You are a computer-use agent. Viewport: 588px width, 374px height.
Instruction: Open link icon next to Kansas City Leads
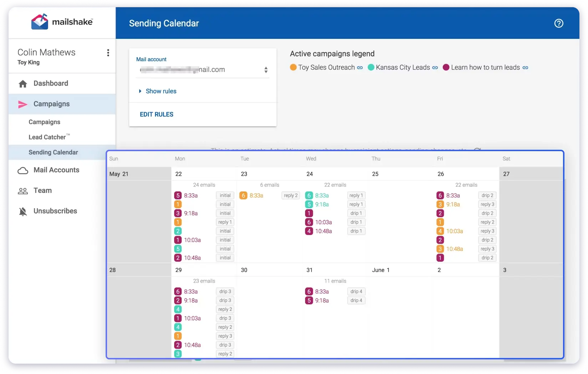point(435,67)
